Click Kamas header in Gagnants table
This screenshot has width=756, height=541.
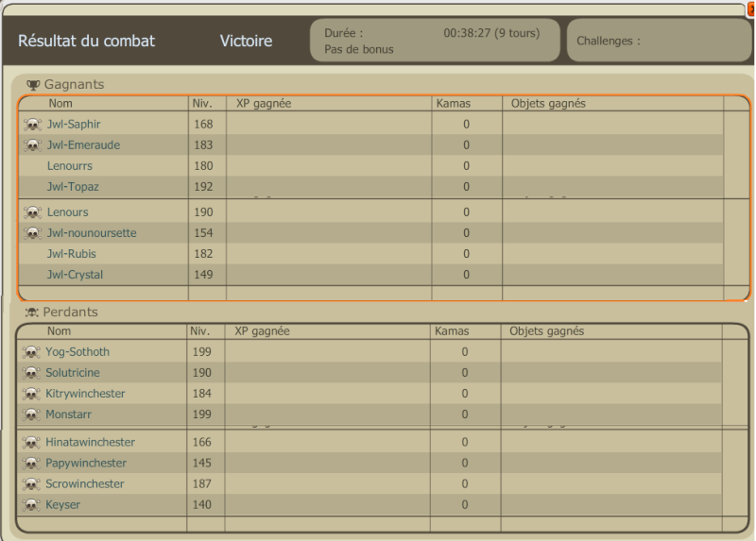[454, 104]
